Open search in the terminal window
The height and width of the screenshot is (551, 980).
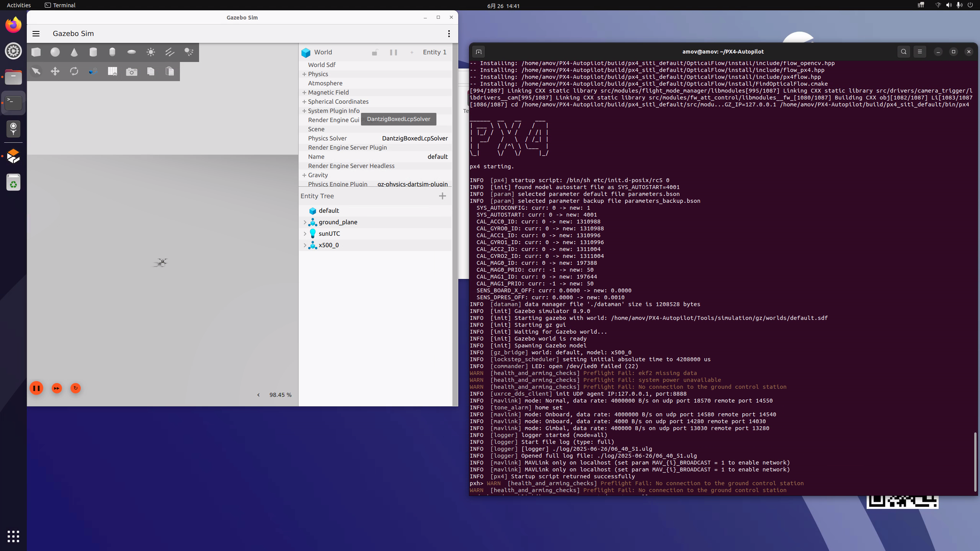(x=903, y=52)
